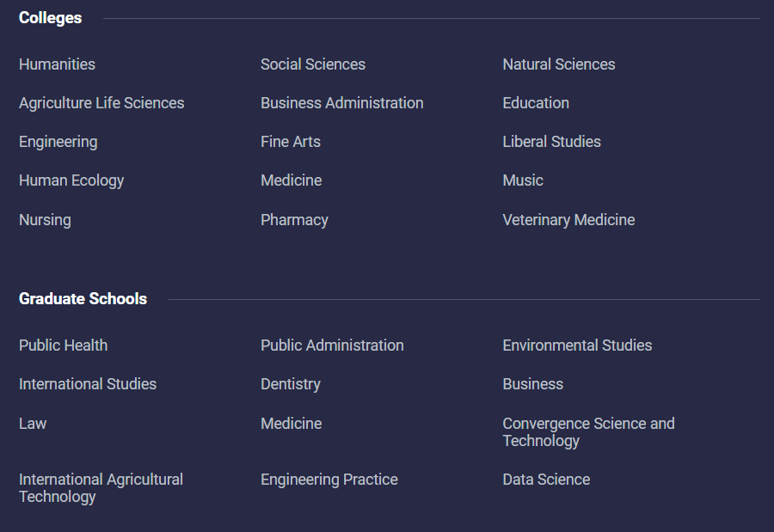Open the Data Science graduate school
Viewport: 774px width, 532px height.
[x=546, y=480]
